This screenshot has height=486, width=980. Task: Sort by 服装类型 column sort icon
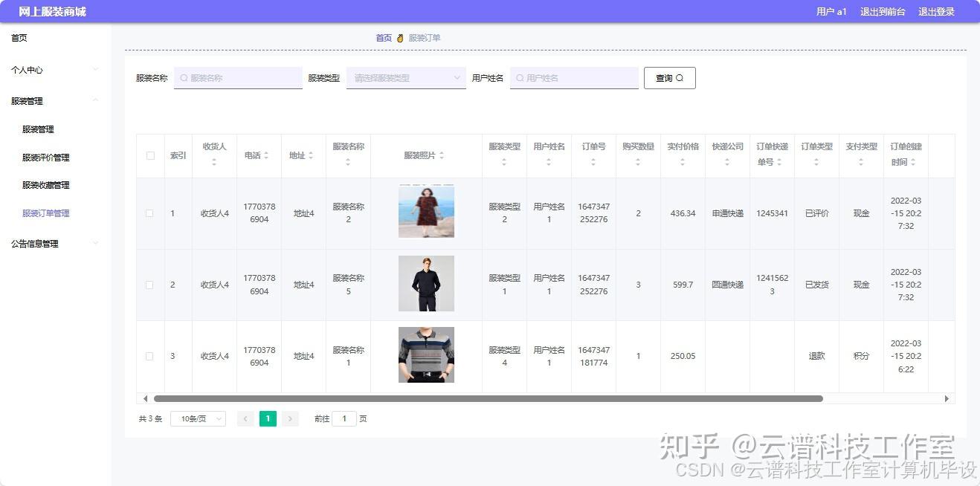(x=504, y=161)
